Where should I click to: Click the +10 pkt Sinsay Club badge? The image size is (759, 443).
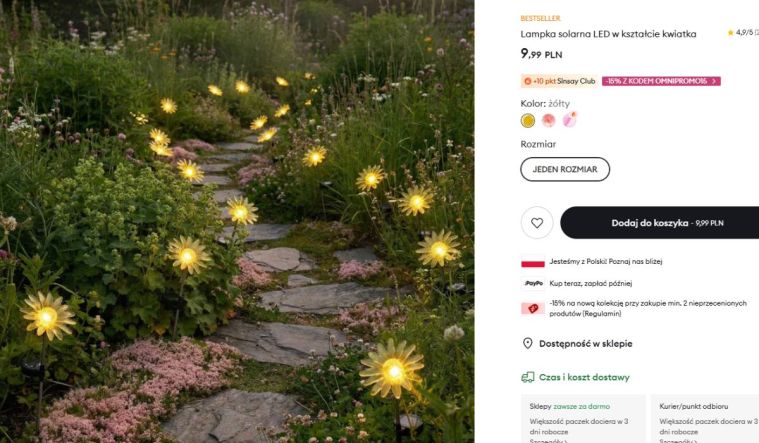[x=559, y=81]
